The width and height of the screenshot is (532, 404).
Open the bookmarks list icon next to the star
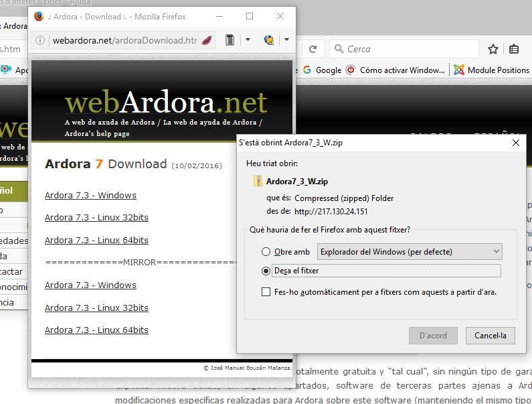coord(514,49)
